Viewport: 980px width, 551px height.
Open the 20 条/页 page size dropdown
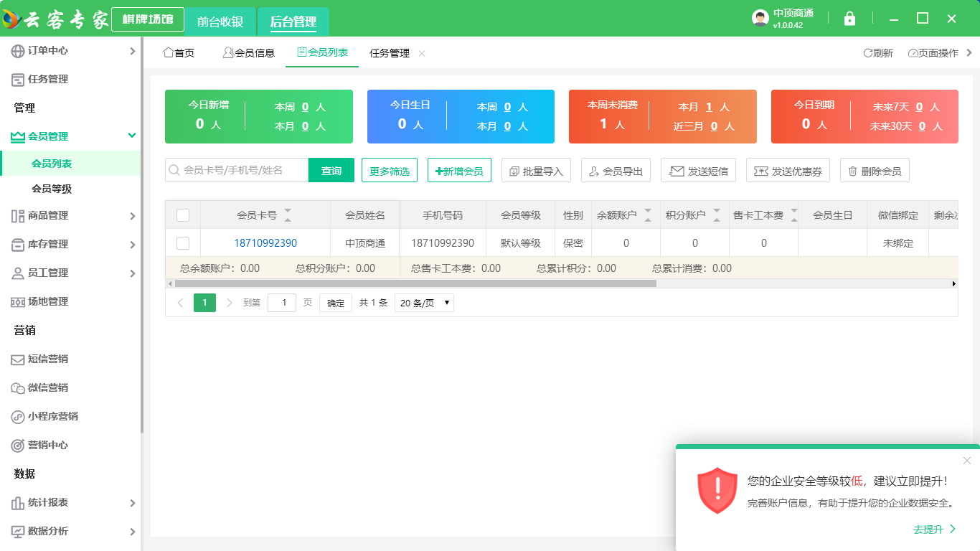click(425, 303)
